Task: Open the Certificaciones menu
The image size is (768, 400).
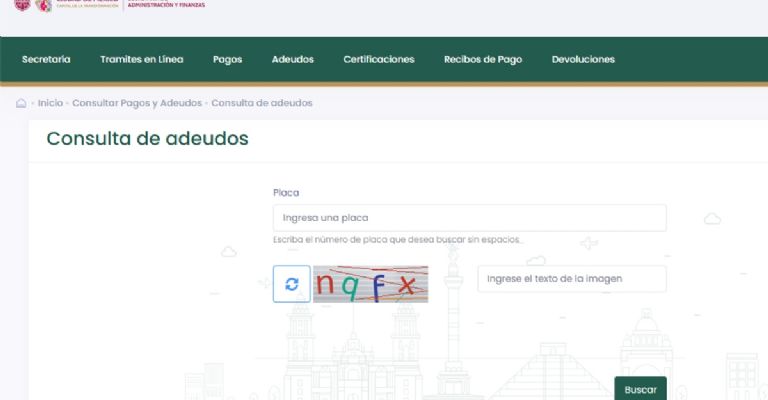Action: (x=378, y=59)
